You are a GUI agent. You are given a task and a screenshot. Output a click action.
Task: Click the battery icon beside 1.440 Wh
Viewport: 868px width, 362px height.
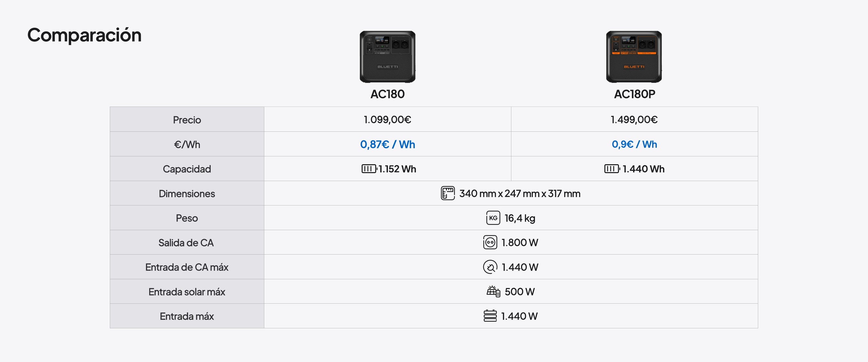point(612,169)
